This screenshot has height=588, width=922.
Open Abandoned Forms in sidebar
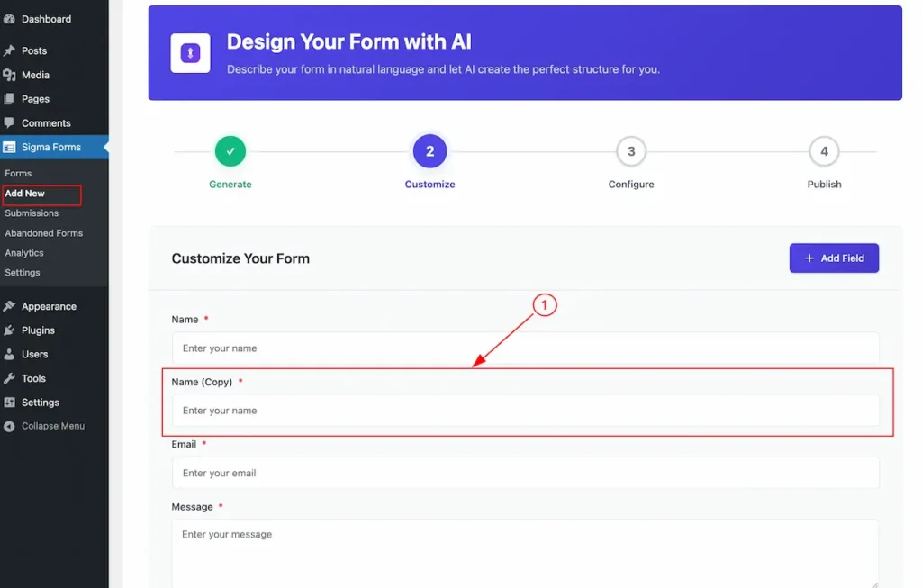pos(43,233)
